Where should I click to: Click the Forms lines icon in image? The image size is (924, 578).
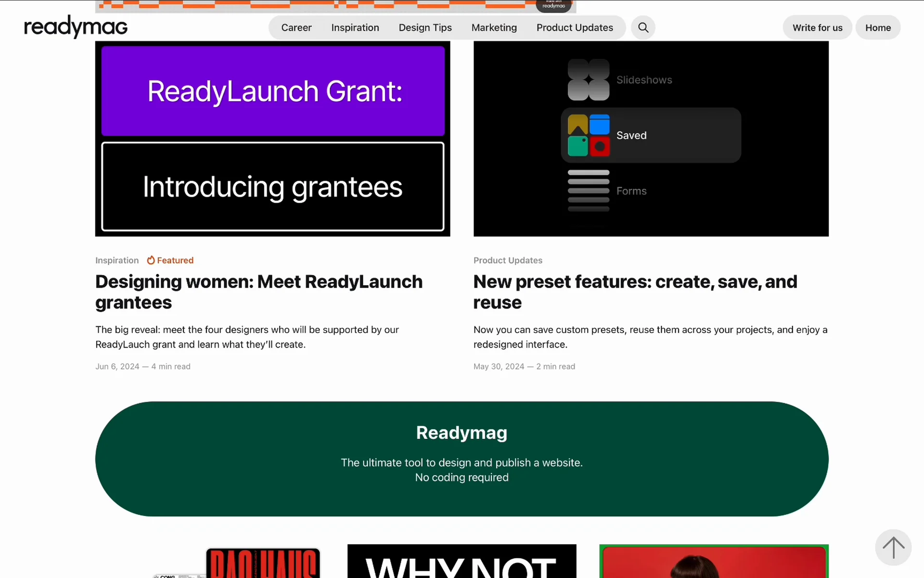click(x=589, y=191)
